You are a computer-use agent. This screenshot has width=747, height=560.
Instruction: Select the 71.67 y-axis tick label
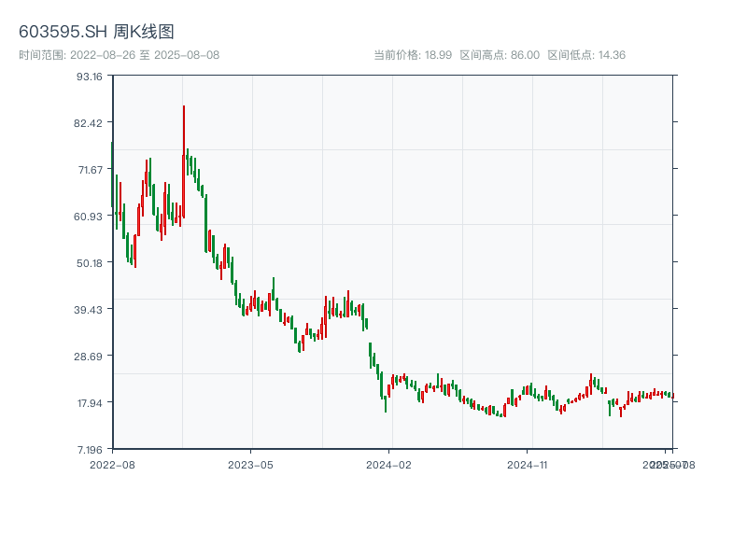click(90, 170)
